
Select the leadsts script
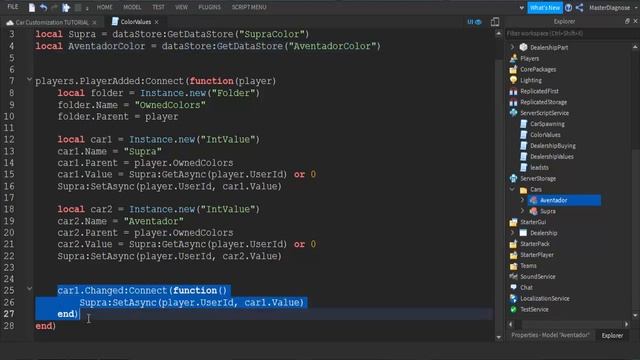539,167
